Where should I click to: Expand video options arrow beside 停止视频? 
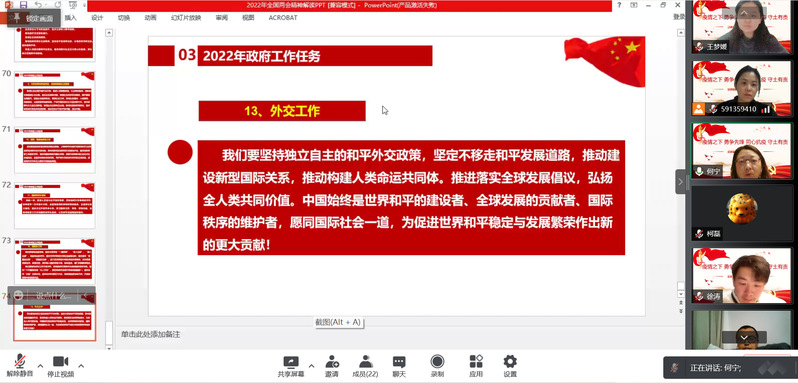pyautogui.click(x=81, y=365)
